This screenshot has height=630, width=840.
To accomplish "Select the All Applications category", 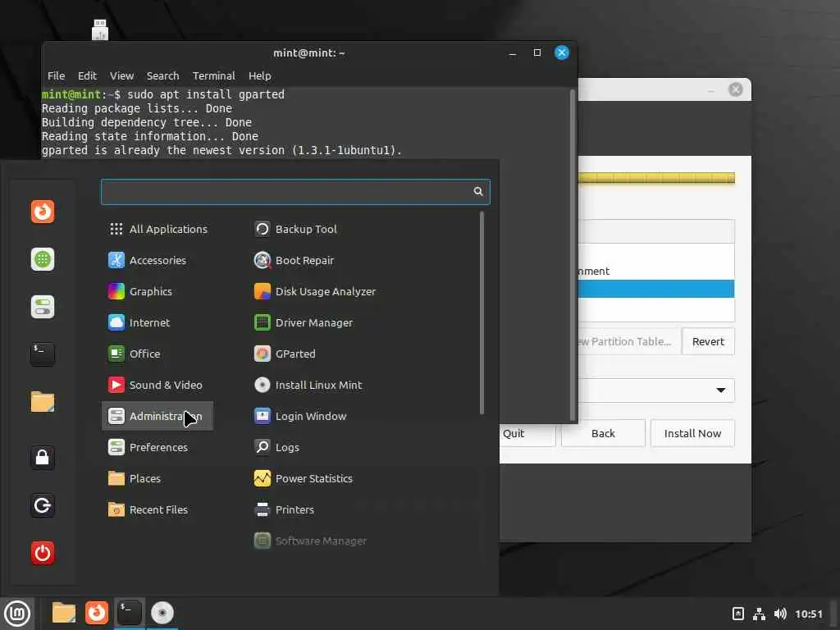I will click(157, 230).
